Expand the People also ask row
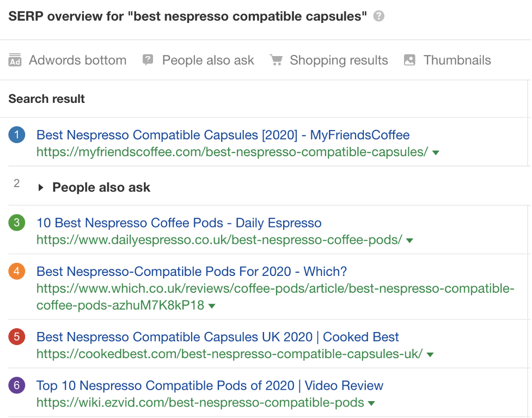The image size is (532, 418). pyautogui.click(x=41, y=188)
